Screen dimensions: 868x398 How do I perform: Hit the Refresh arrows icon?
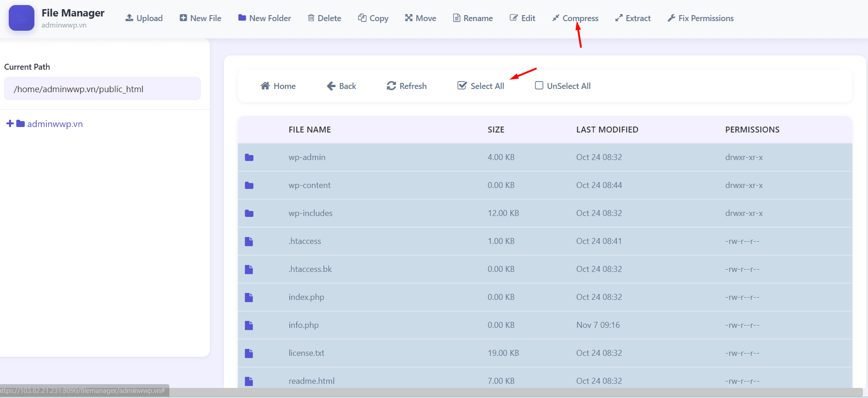391,86
